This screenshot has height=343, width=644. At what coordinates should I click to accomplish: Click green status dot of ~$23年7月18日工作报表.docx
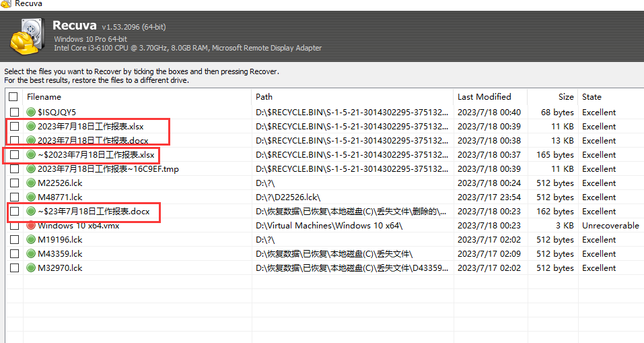click(31, 212)
